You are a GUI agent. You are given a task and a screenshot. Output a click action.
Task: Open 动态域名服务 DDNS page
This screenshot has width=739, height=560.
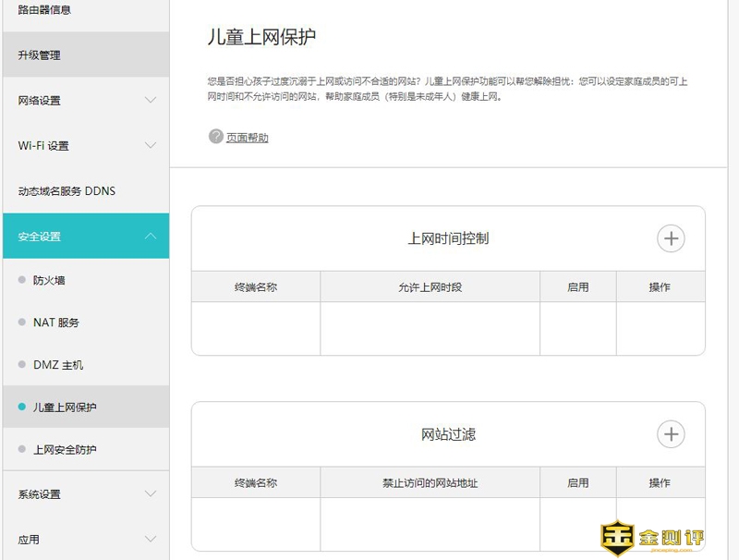pos(67,191)
